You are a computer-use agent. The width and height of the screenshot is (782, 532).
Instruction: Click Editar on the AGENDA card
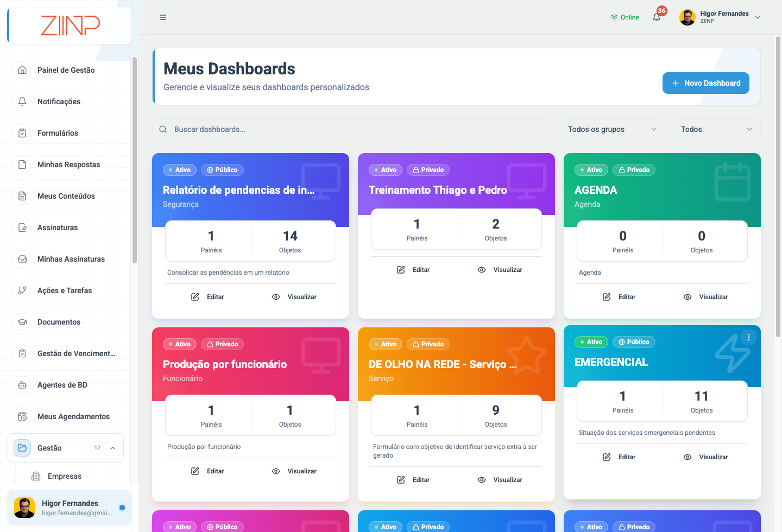point(620,297)
